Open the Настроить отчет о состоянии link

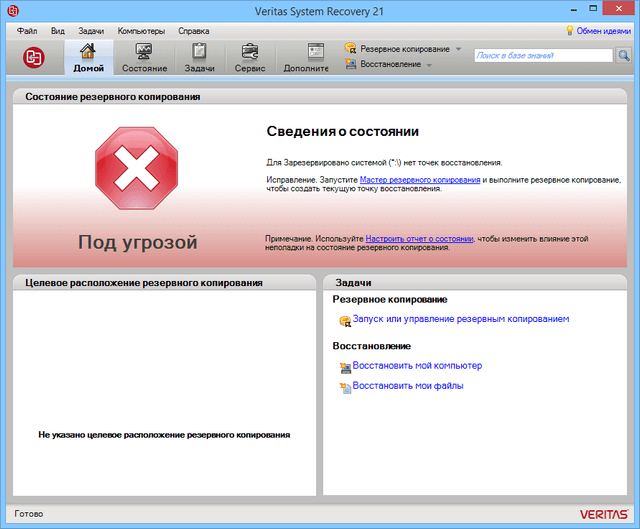[419, 239]
